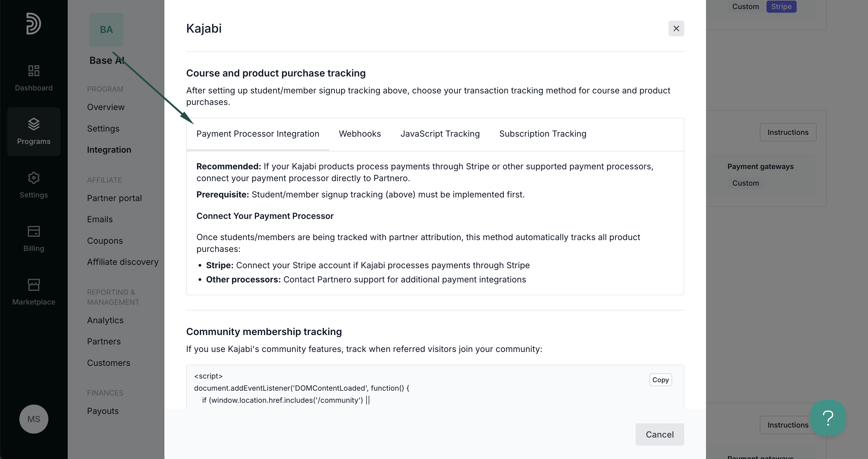Click the MS user avatar
This screenshot has width=868, height=459.
[34, 419]
